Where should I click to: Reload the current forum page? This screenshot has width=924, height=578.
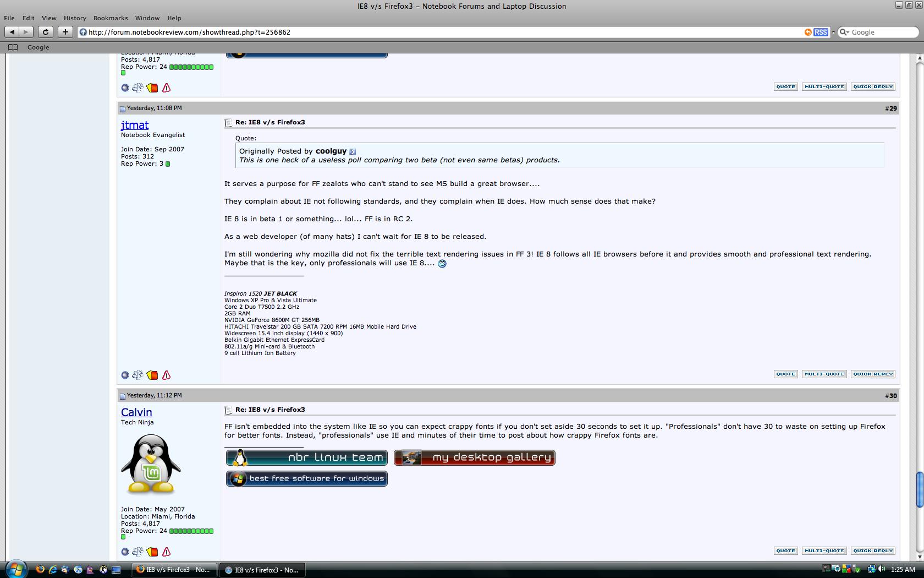(x=46, y=32)
